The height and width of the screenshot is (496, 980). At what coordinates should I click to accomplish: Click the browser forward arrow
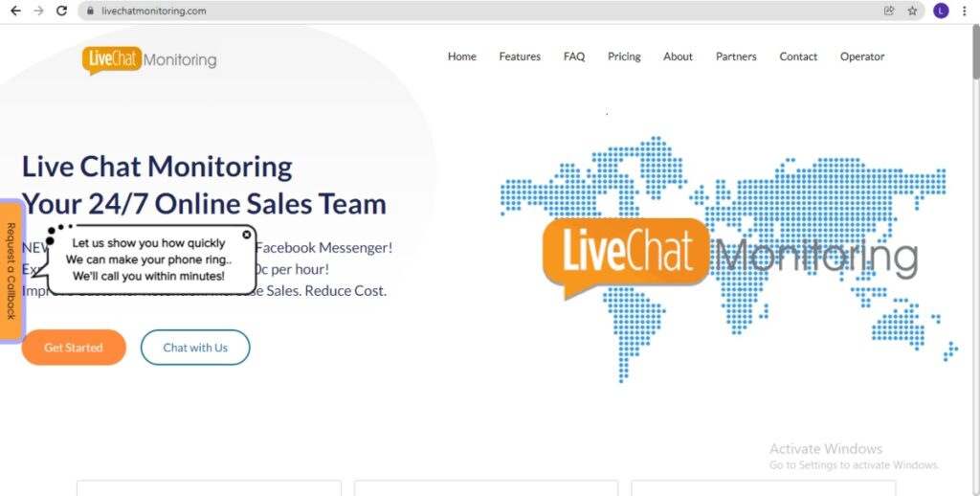pos(38,11)
